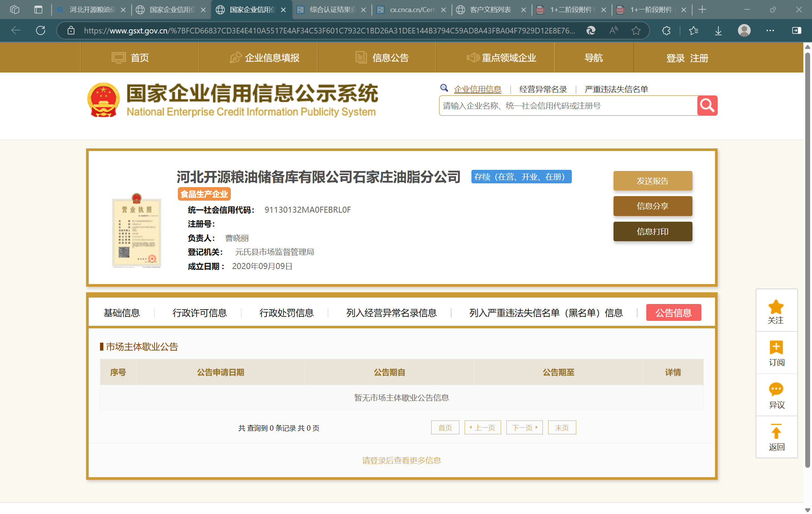Reload the page with refresh icon

pyautogui.click(x=41, y=30)
